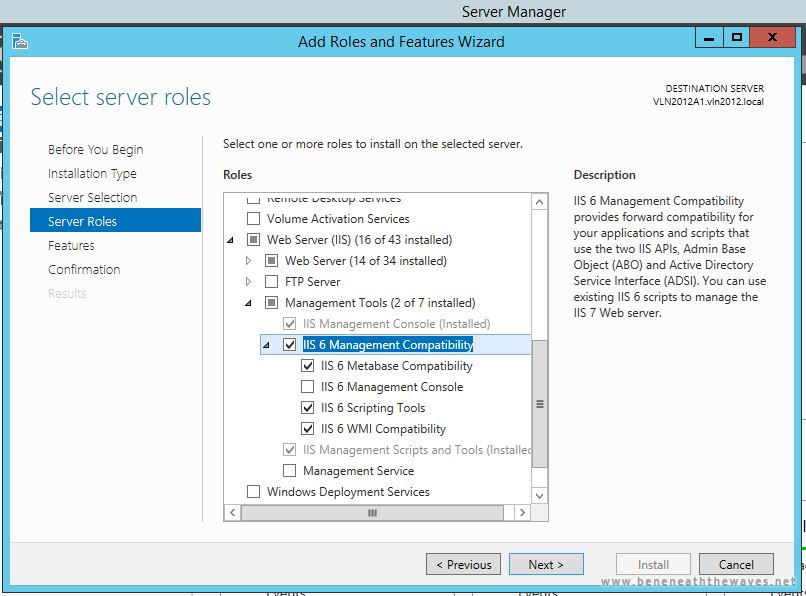Click the horizontal scrollbar thumb in roles list

(372, 513)
